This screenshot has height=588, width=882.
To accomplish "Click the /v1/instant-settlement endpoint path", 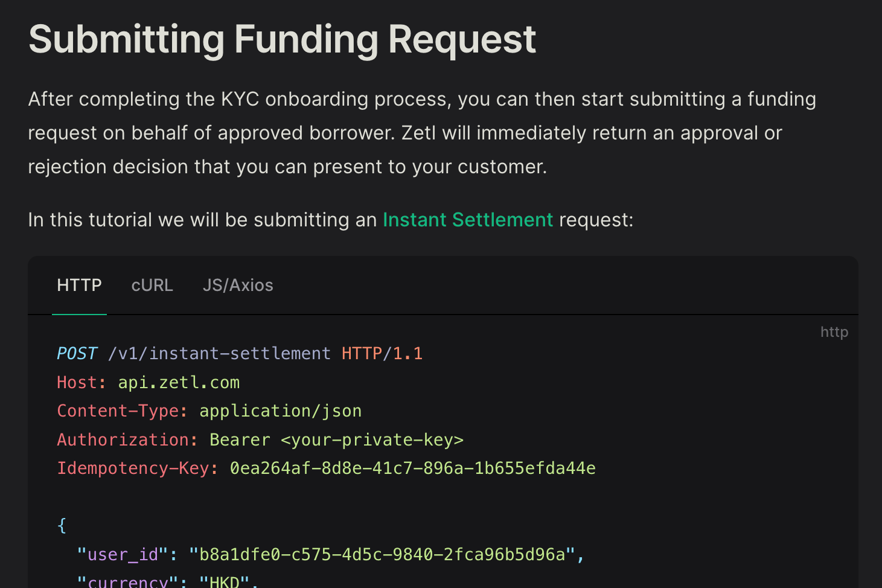I will click(x=219, y=353).
